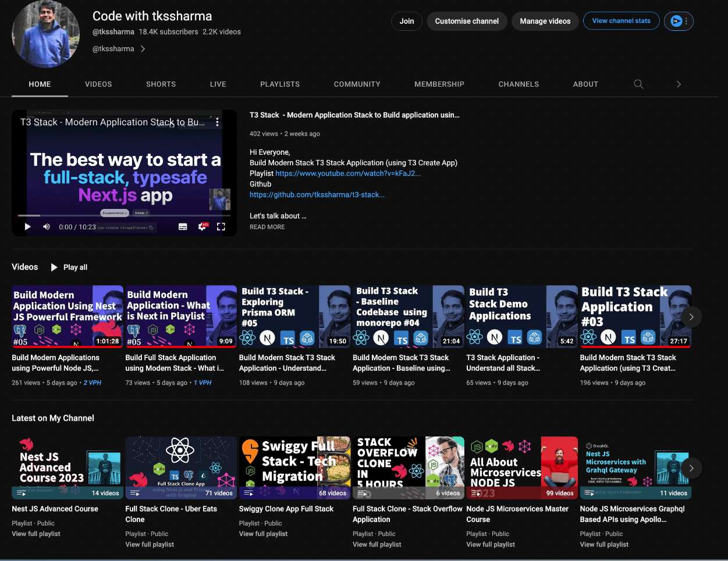Click the vidIQ extension icon button

tap(677, 22)
